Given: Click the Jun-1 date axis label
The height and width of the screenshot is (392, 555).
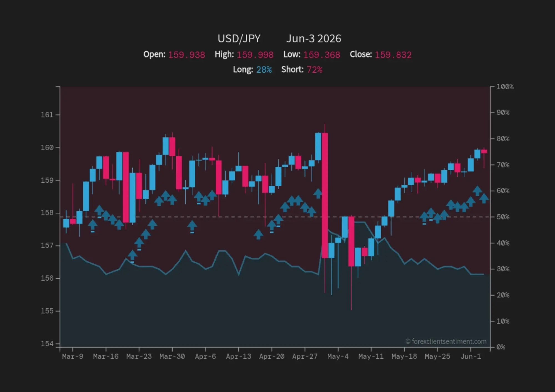Looking at the screenshot, I should (471, 357).
